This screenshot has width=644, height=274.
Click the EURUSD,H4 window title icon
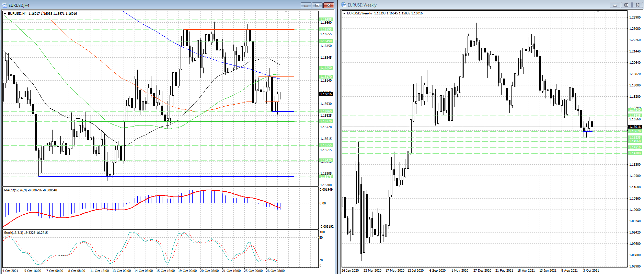[4, 5]
